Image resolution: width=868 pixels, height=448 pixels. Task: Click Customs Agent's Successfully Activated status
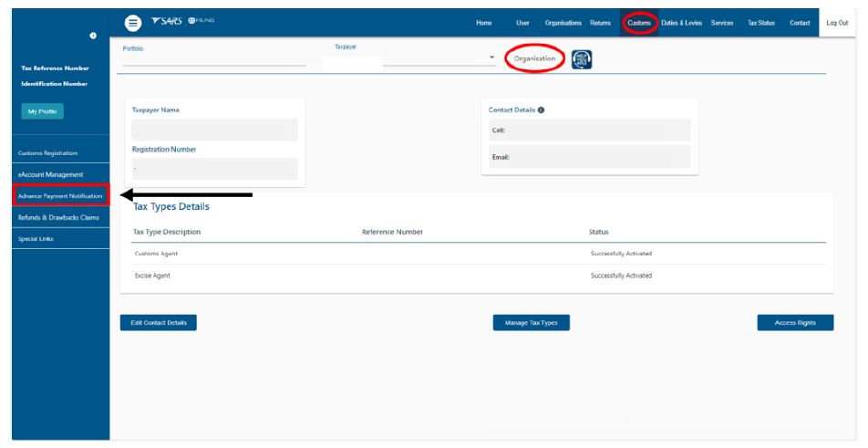[621, 254]
